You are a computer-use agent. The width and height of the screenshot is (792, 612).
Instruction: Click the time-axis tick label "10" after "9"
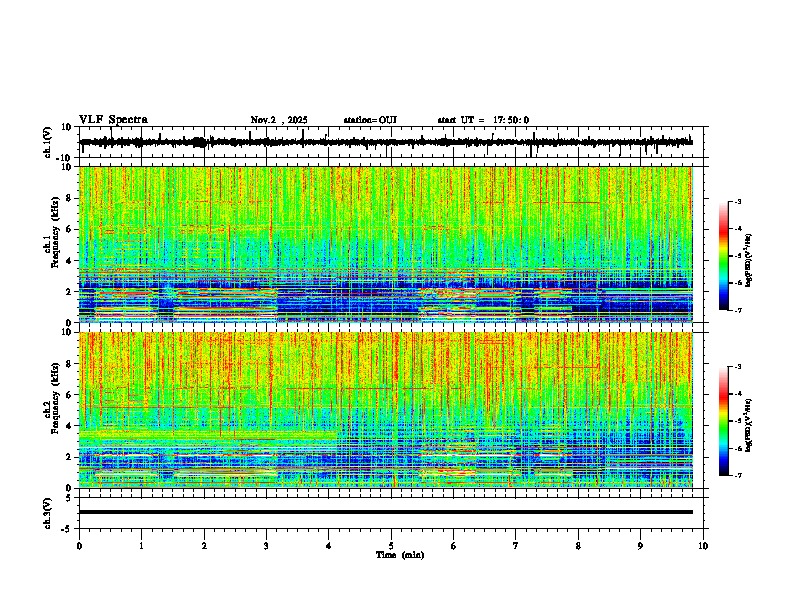[703, 546]
